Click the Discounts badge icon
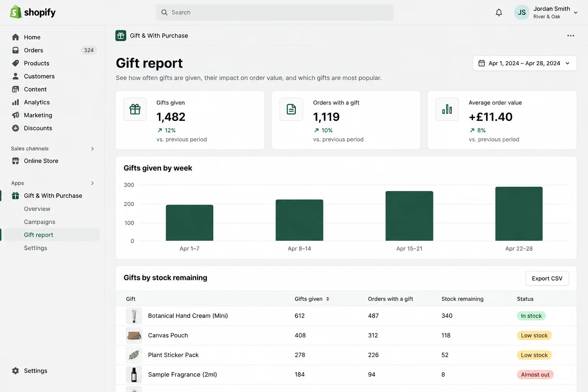588x392 pixels. pos(15,128)
